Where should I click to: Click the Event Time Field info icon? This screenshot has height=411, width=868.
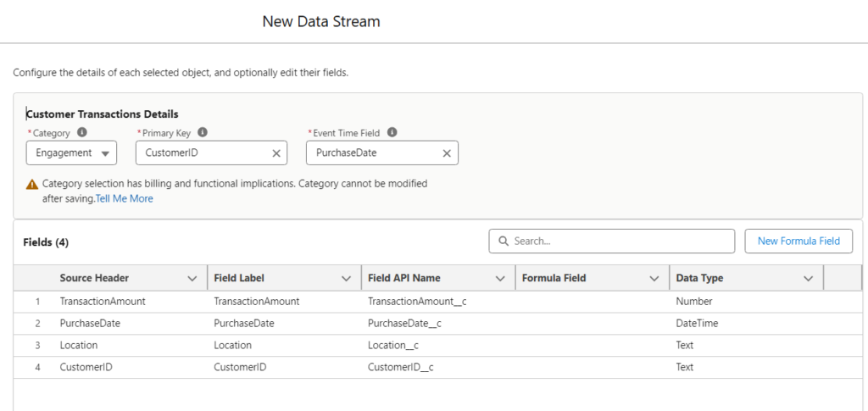(x=392, y=132)
